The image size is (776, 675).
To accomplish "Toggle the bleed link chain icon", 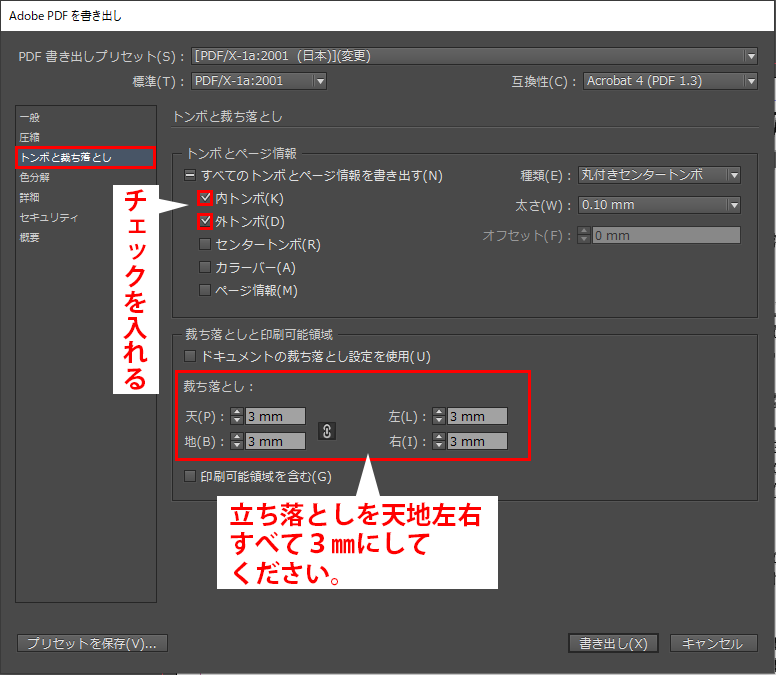I will pos(327,431).
